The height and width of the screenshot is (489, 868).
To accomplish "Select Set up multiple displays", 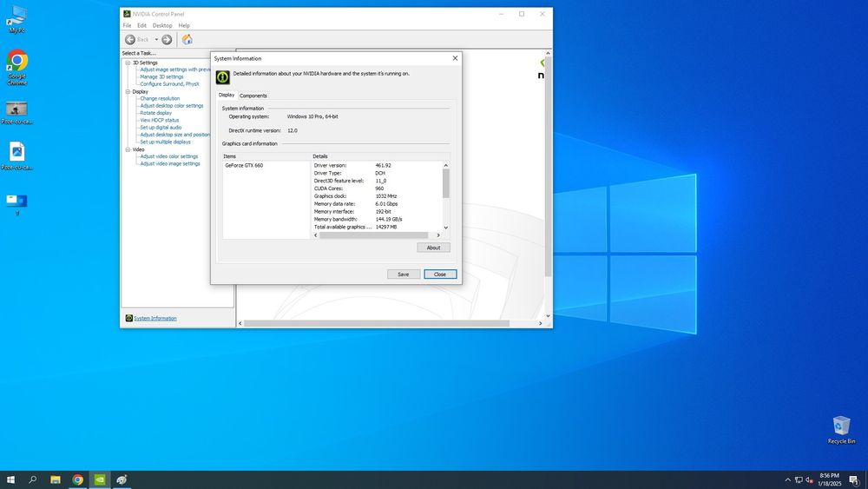I will pos(165,142).
